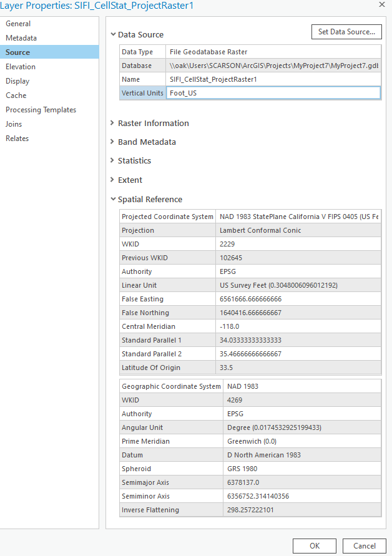The height and width of the screenshot is (556, 392).
Task: Open the Display settings page
Action: 17,81
